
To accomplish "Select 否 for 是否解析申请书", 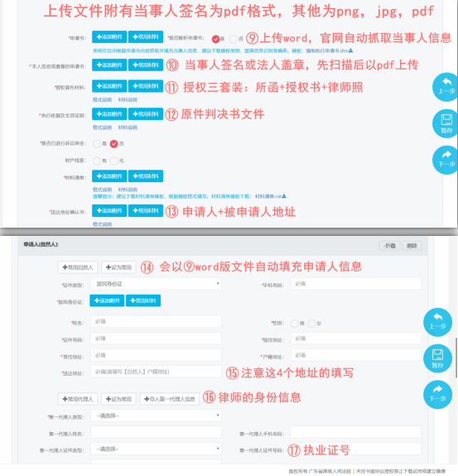I will (x=234, y=39).
